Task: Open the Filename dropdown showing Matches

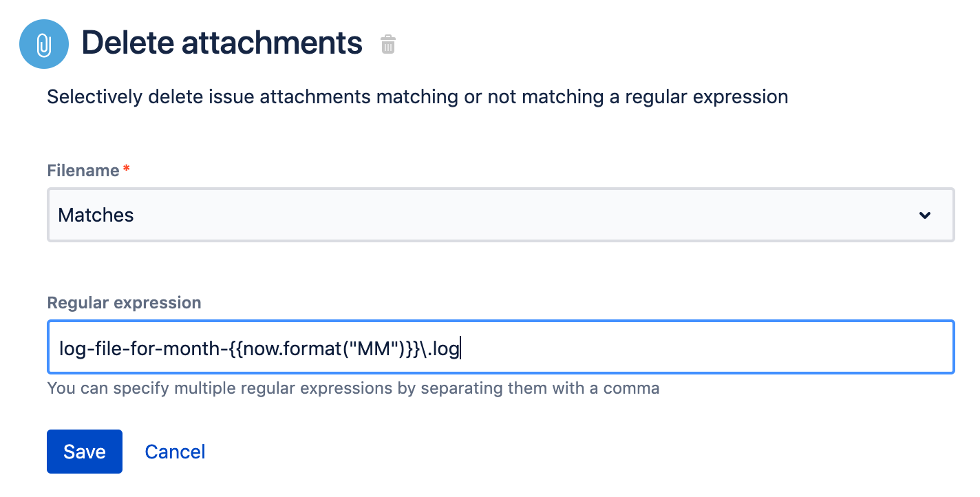Action: pos(500,215)
